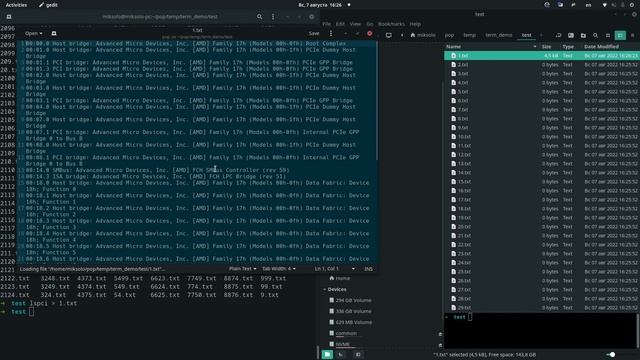Click the INS indicator in gedit status bar
Screen dimensions: 640x360
point(368,269)
